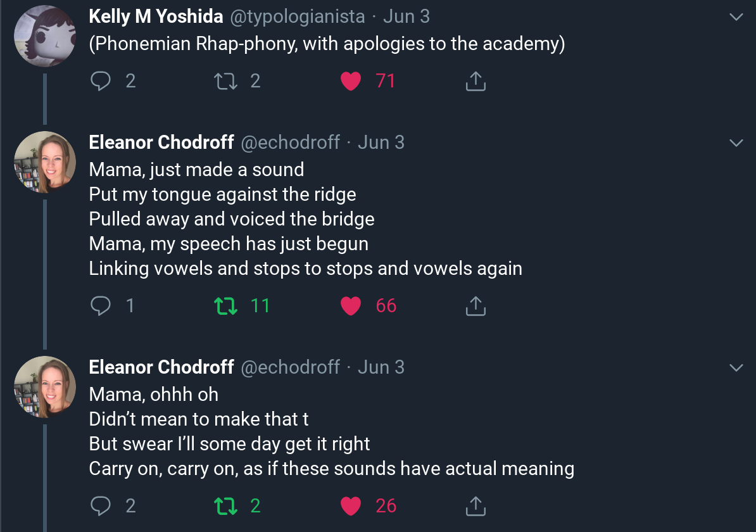Screen dimensions: 756x532
Task: Open Kelly M Yoshida's profile name link
Action: click(156, 17)
